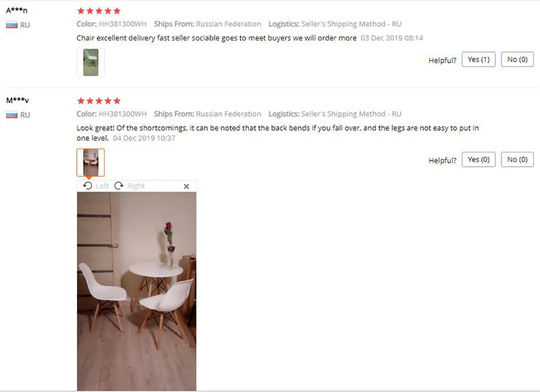Select M***v's highlighted review photo thumbnail
Viewport: 540px width, 392px height.
click(x=90, y=163)
